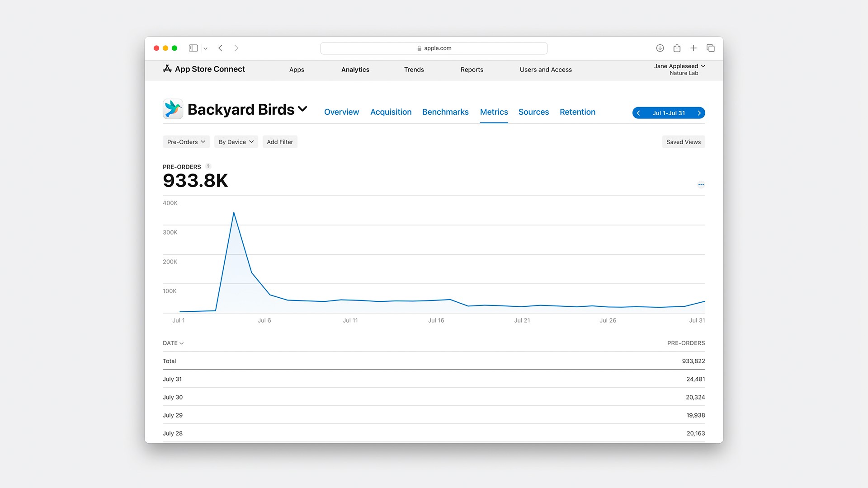
Task: Click the apple.com address bar
Action: 434,48
